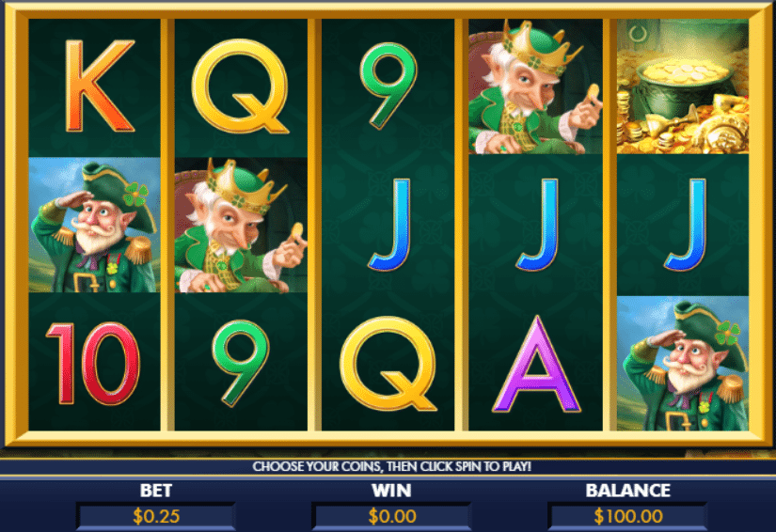
Task: Click the crowned leprechaun on fourth reel
Action: tap(536, 86)
